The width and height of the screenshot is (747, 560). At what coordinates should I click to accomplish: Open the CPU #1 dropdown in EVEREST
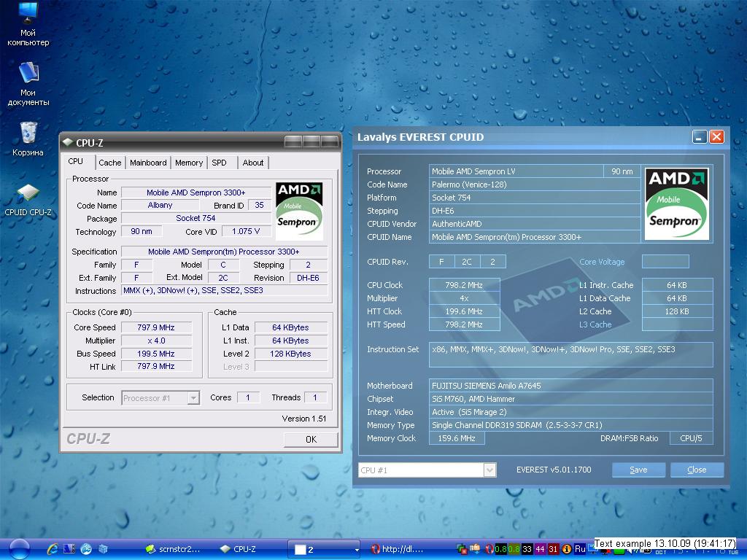[489, 470]
